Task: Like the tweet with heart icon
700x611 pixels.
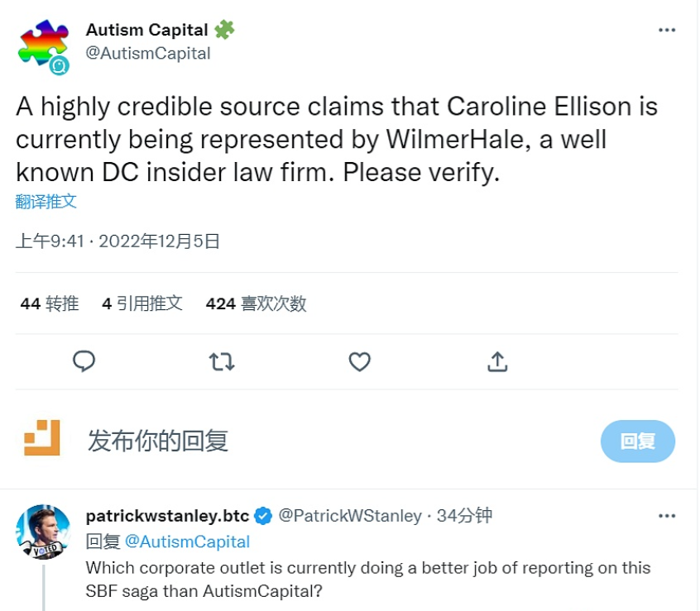Action: [359, 361]
